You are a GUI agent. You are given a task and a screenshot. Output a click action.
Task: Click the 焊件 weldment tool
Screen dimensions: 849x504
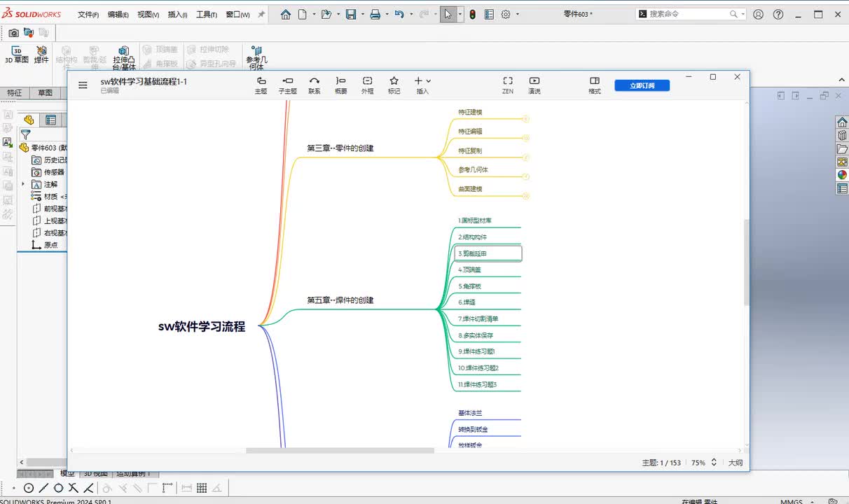pyautogui.click(x=41, y=55)
